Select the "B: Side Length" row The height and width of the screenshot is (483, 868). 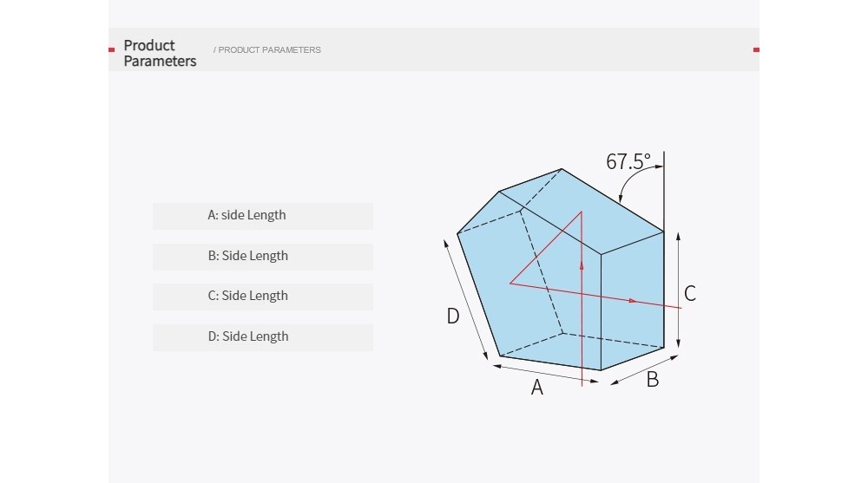263,257
